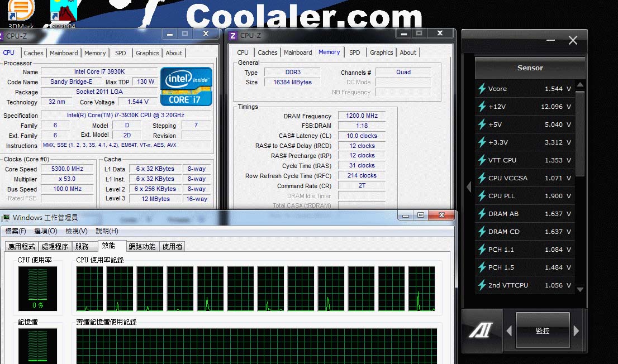Click the DRAM Frequency value 1200.0 MHz
Image resolution: width=618 pixels, height=364 pixels.
point(362,116)
